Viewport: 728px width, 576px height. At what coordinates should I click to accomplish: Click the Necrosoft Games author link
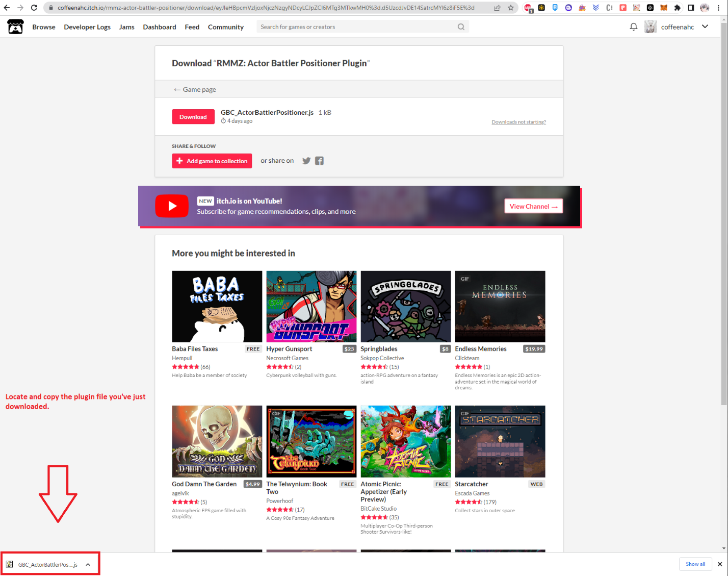coord(287,358)
